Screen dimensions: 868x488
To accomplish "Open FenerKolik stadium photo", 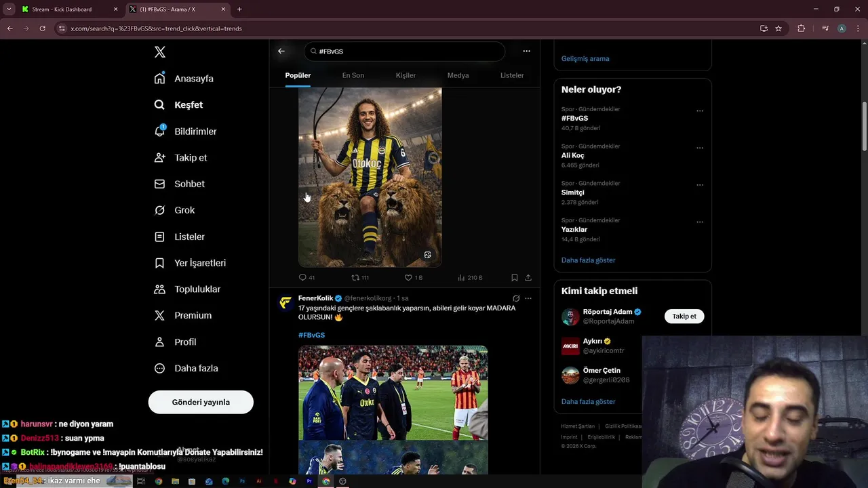I will point(393,393).
